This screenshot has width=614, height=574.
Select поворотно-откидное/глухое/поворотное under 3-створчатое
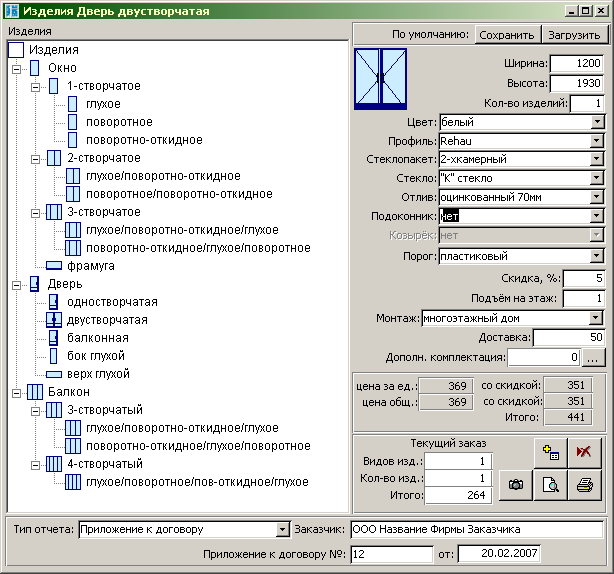tap(198, 248)
